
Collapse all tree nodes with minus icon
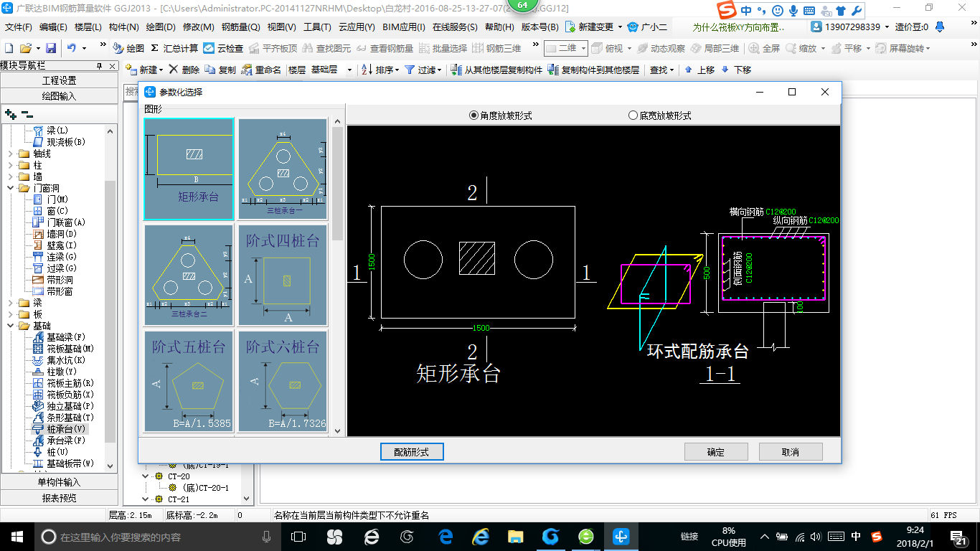[x=27, y=113]
